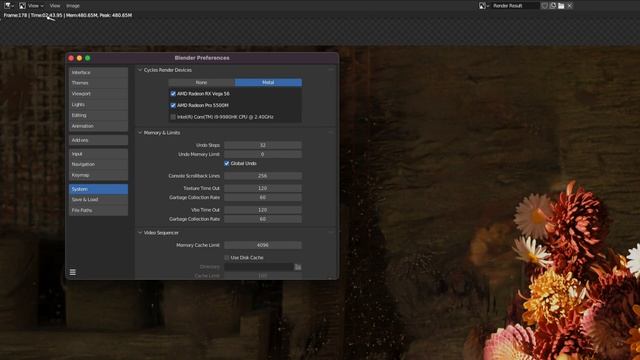Open the Input preferences tab
The image size is (640, 360).
(98, 154)
